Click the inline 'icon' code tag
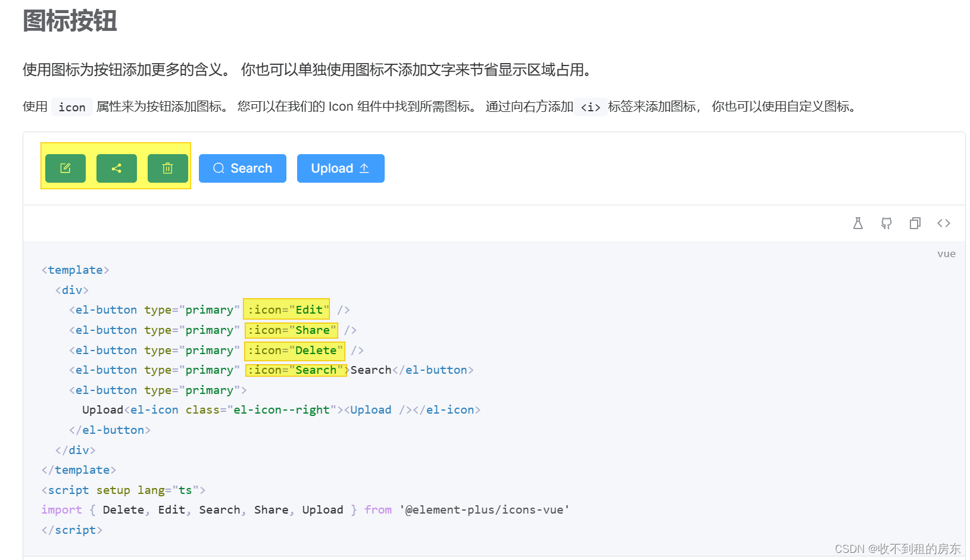 click(72, 107)
